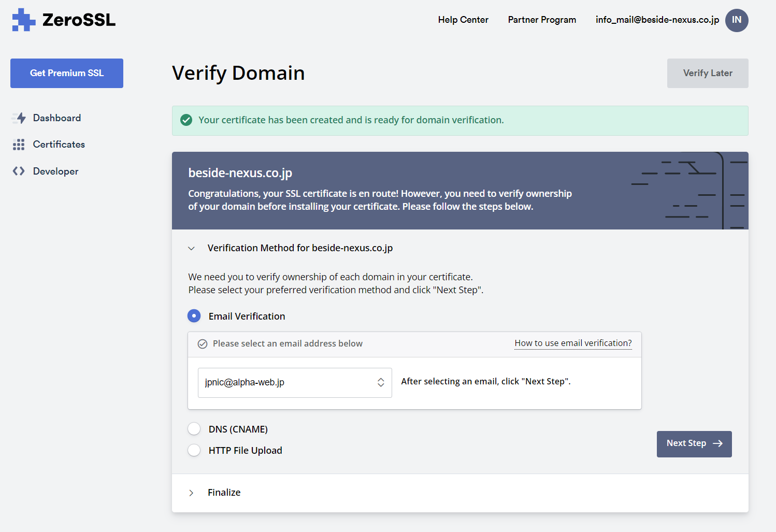Collapse the Verification Method section

click(x=192, y=248)
